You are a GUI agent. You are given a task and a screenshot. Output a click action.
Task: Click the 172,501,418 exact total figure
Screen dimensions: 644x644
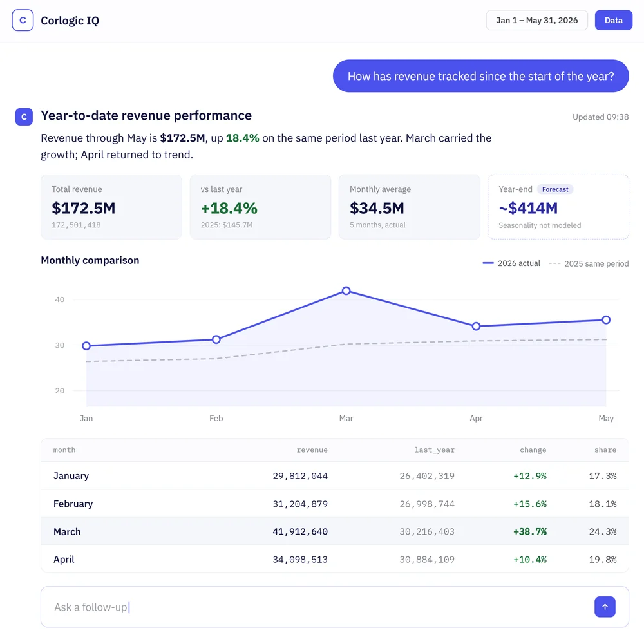(76, 225)
